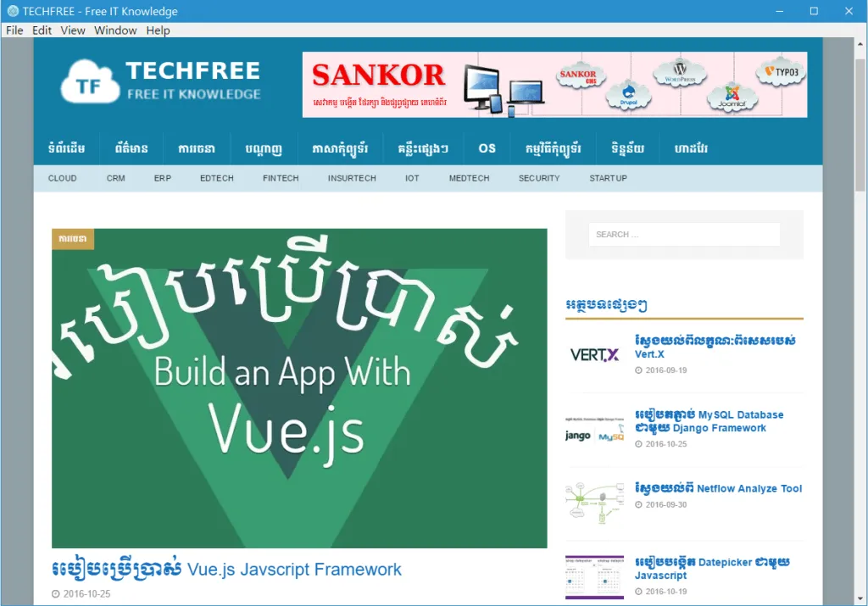
Task: Click the Django MySQL thumbnail
Action: click(x=594, y=429)
